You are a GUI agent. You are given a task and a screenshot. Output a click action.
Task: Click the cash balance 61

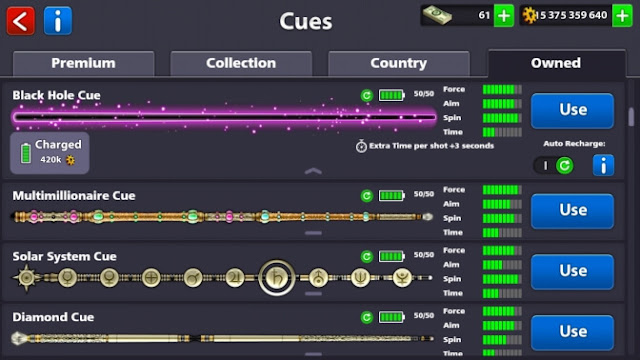tap(484, 16)
